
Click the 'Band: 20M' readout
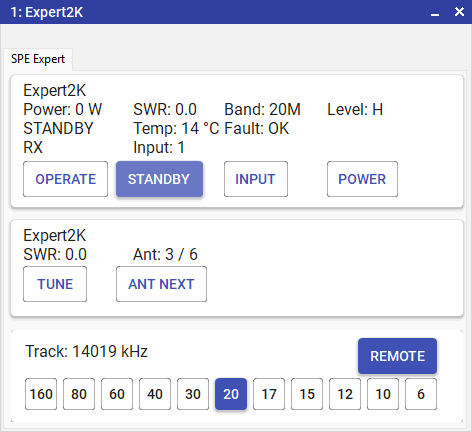[262, 109]
